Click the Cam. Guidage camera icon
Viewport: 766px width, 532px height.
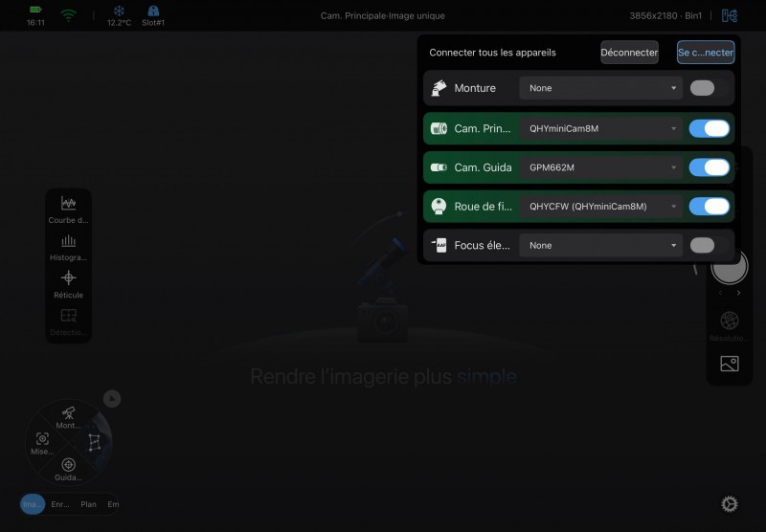pos(439,167)
